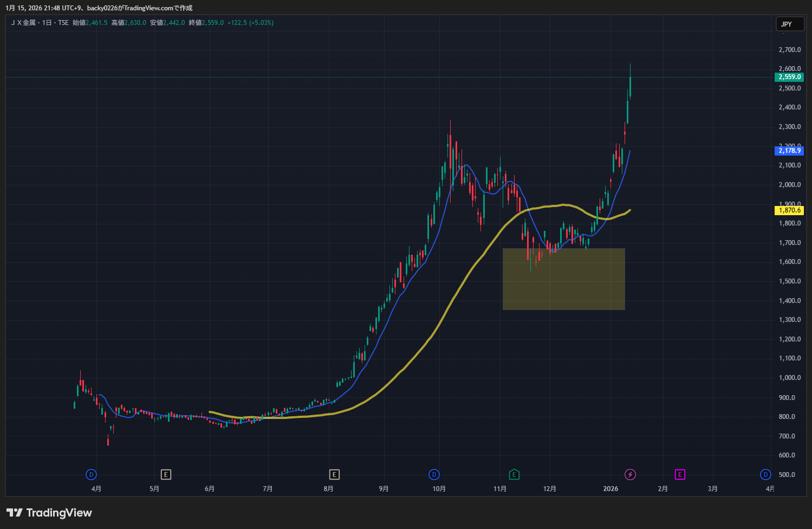Click the first blue dividend D marker near 4月

pos(91,475)
